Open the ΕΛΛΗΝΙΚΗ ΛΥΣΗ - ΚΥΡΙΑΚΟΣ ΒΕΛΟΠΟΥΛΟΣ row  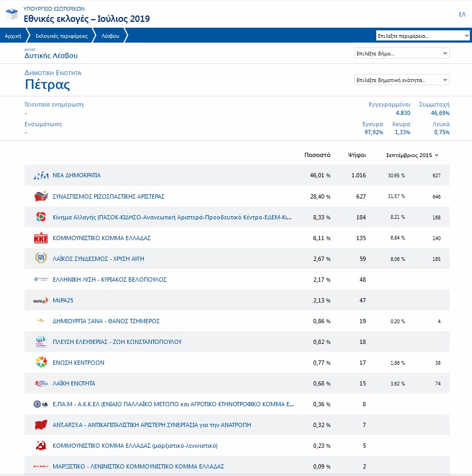[x=110, y=280]
